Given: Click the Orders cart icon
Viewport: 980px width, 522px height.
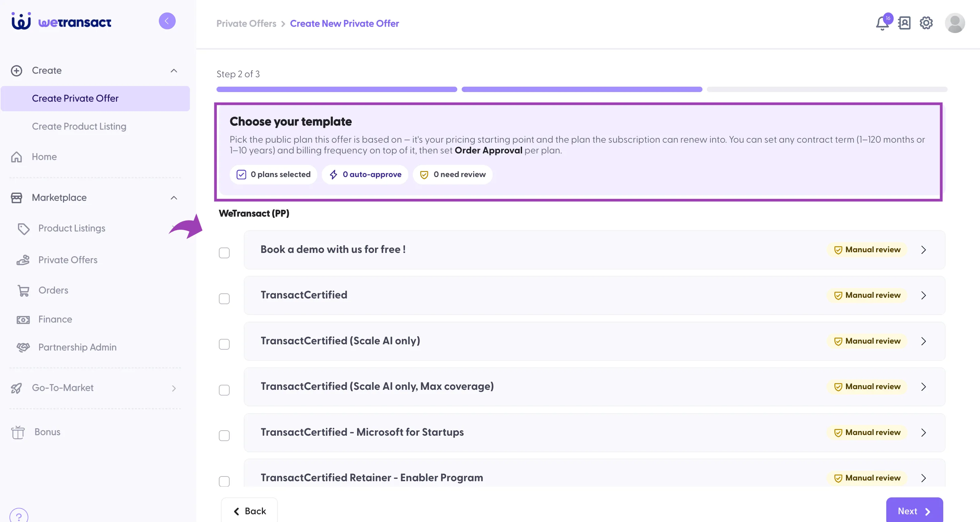Looking at the screenshot, I should pyautogui.click(x=23, y=291).
